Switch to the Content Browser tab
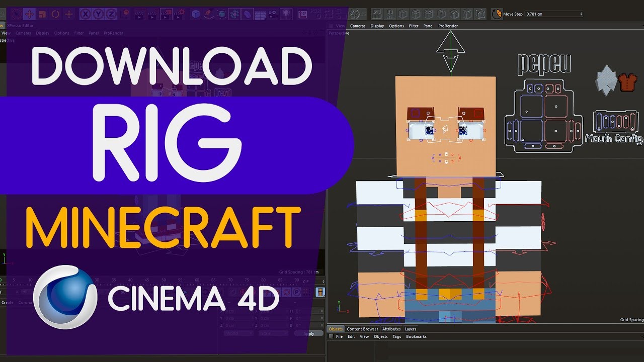 pos(362,329)
